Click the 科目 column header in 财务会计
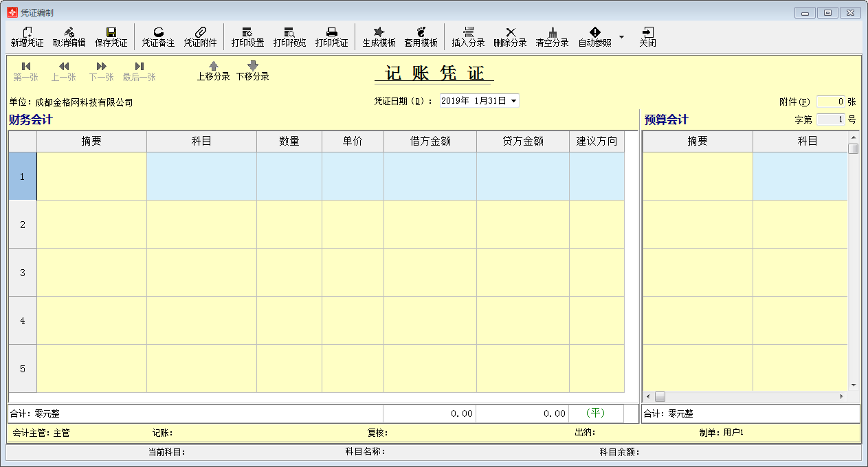The width and height of the screenshot is (868, 467). click(201, 141)
